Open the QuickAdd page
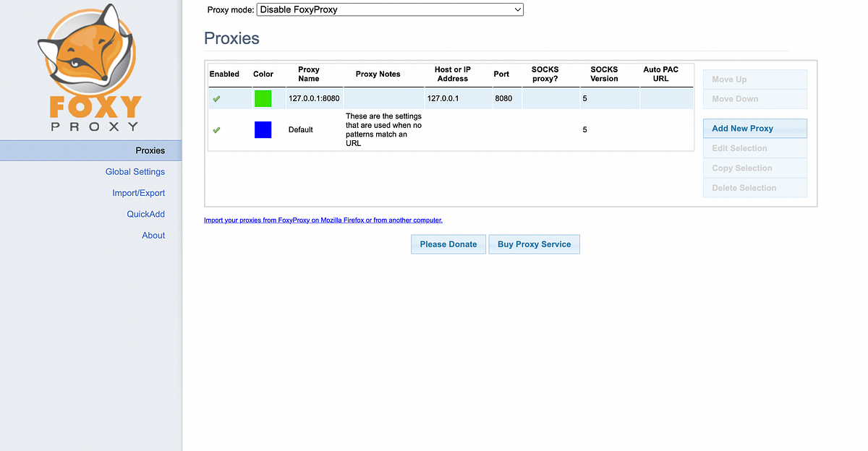The width and height of the screenshot is (868, 451). 145,213
